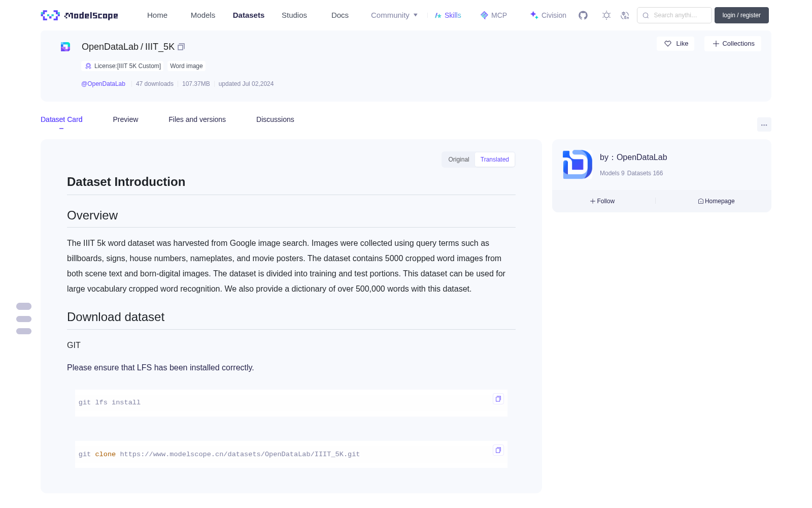Switch to Files and versions tab
This screenshot has width=812, height=508.
(x=197, y=119)
